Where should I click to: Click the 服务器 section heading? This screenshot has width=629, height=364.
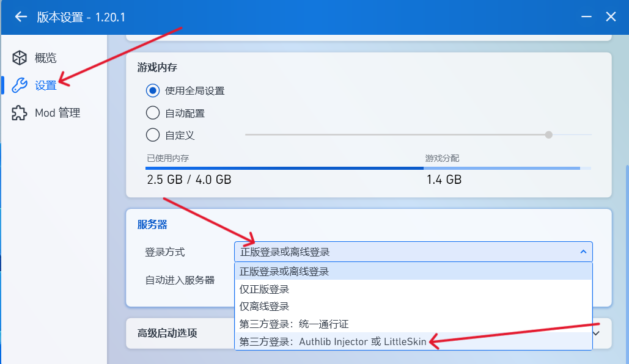coord(152,225)
